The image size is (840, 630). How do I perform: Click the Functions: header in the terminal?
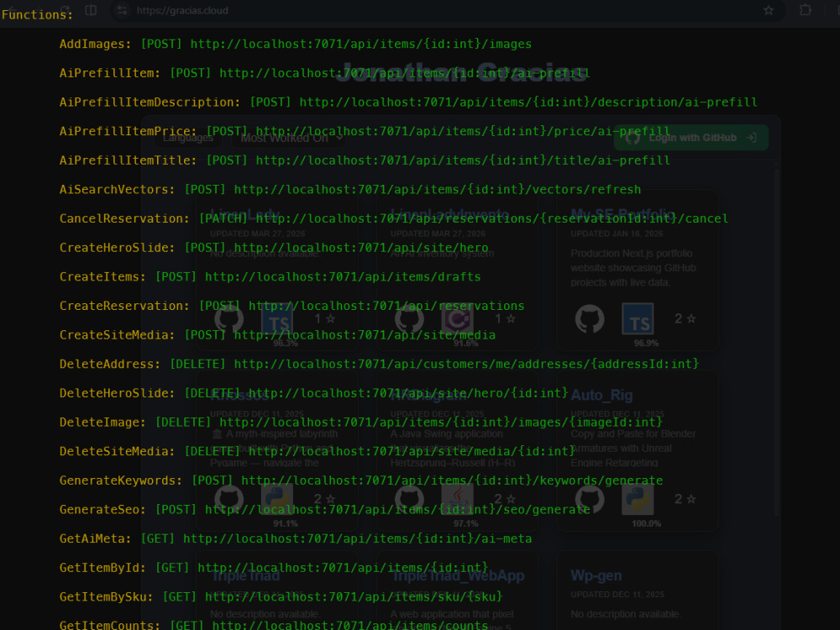tap(37, 15)
